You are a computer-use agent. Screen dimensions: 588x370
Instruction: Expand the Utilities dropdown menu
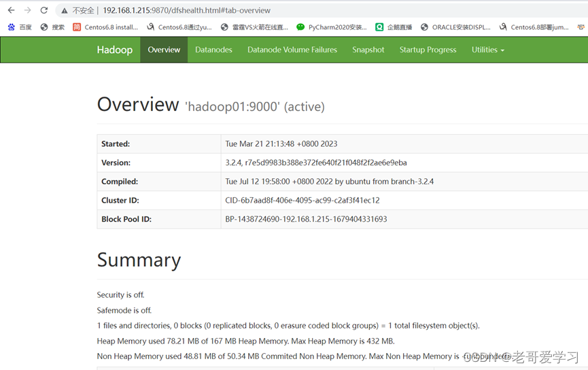pyautogui.click(x=488, y=50)
